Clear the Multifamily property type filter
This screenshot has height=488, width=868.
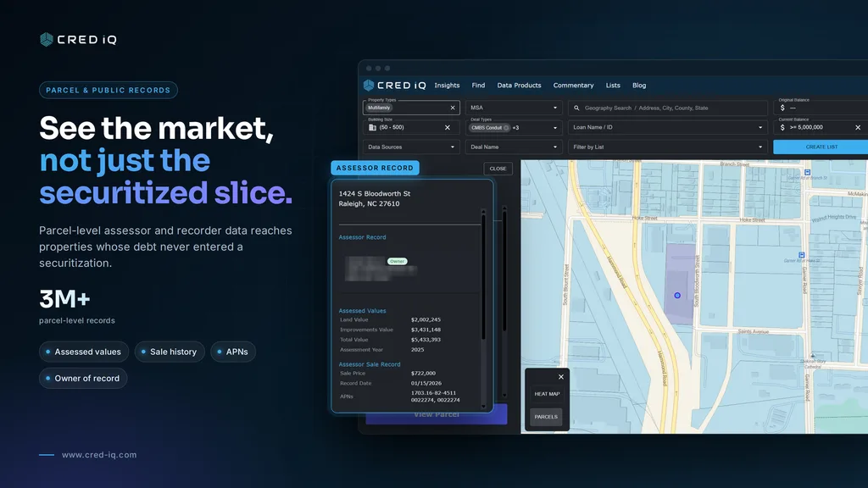point(453,108)
